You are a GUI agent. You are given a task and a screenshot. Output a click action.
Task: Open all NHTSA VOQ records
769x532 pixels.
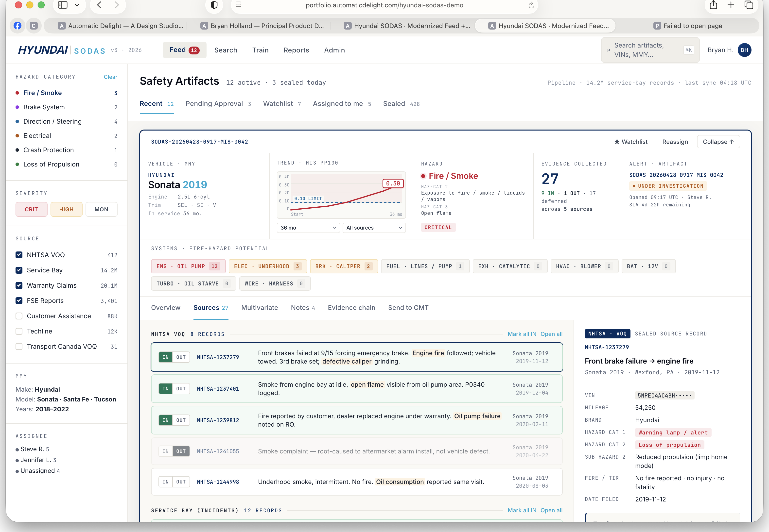click(x=551, y=334)
